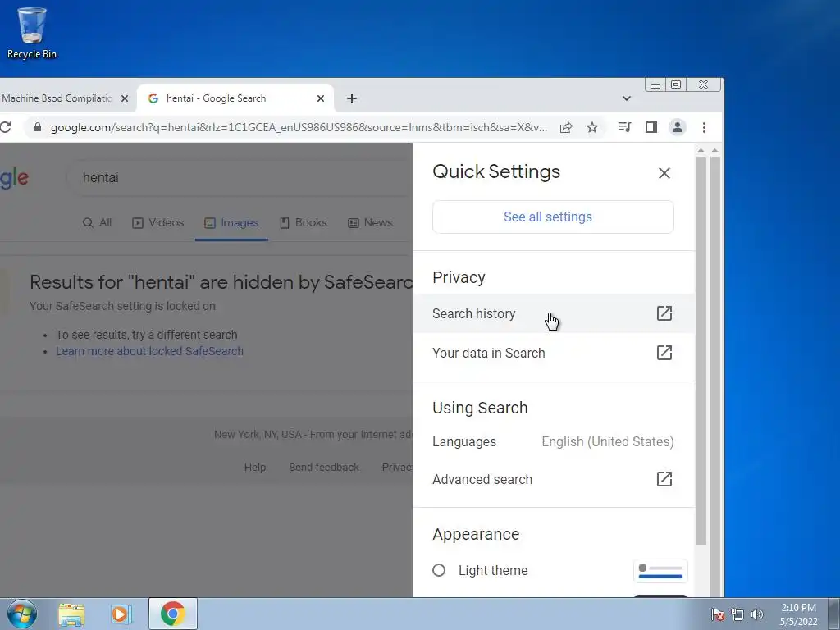Click the external link icon beside Search history
This screenshot has width=840, height=630.
664,313
